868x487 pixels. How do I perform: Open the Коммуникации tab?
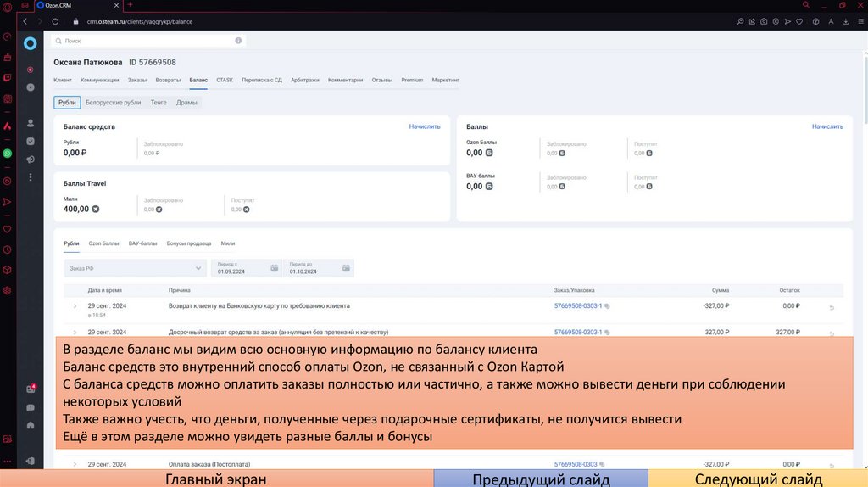pyautogui.click(x=100, y=80)
